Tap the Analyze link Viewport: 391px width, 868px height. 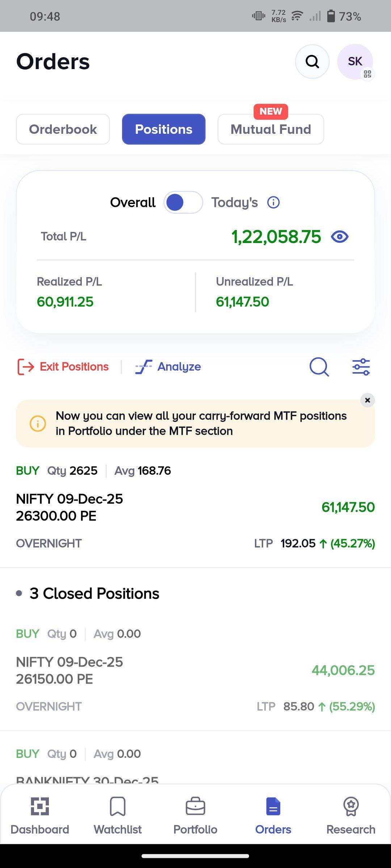(168, 367)
